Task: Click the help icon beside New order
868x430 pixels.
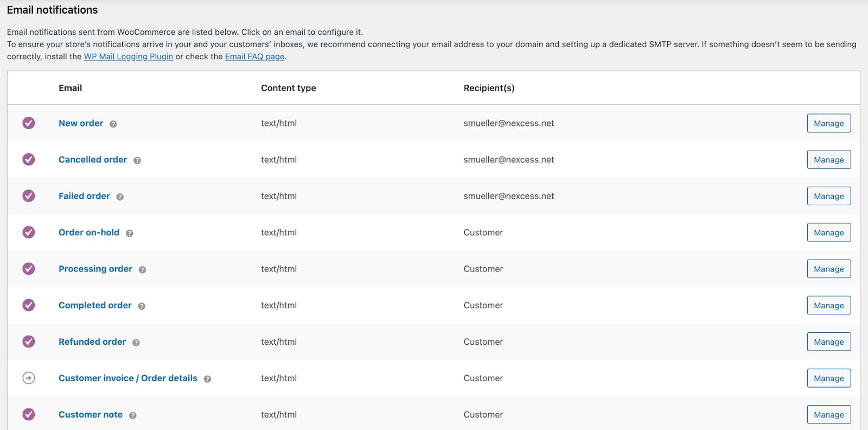Action: [113, 124]
